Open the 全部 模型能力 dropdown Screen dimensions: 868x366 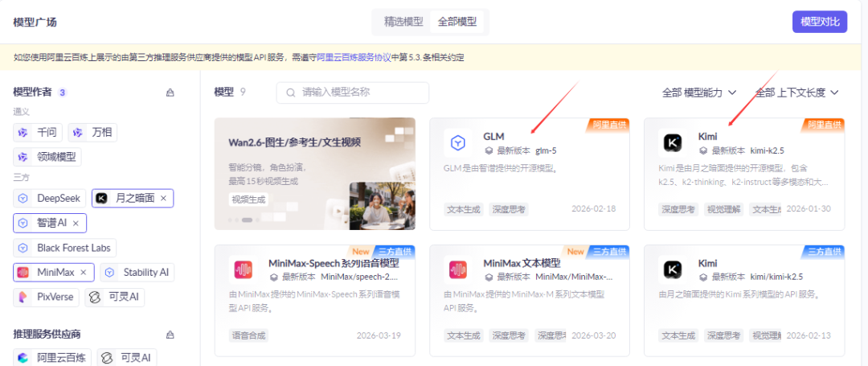coord(699,93)
